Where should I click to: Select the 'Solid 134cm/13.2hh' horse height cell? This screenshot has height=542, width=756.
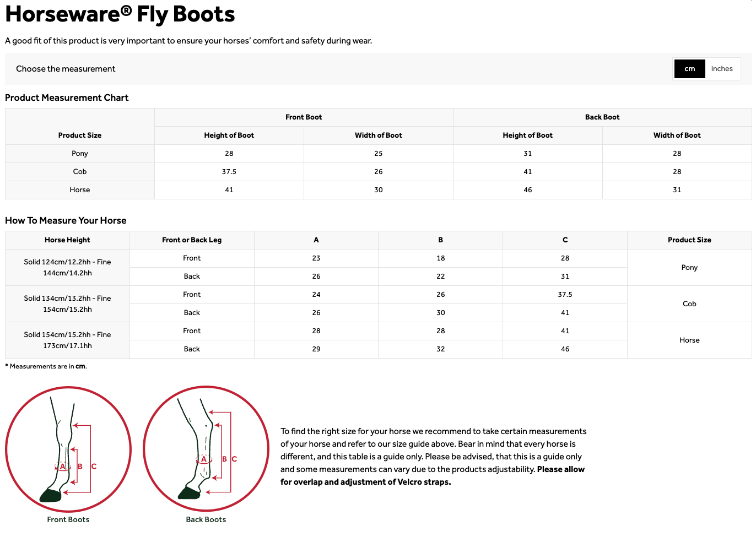(x=67, y=304)
